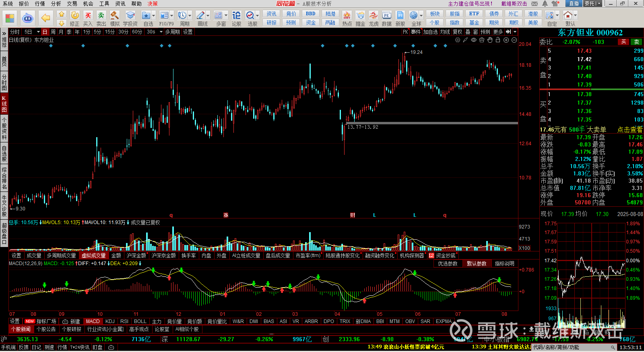Image resolution: width=644 pixels, height=352 pixels.
Task: Select the 周 weekly period
Action: [x=53, y=32]
